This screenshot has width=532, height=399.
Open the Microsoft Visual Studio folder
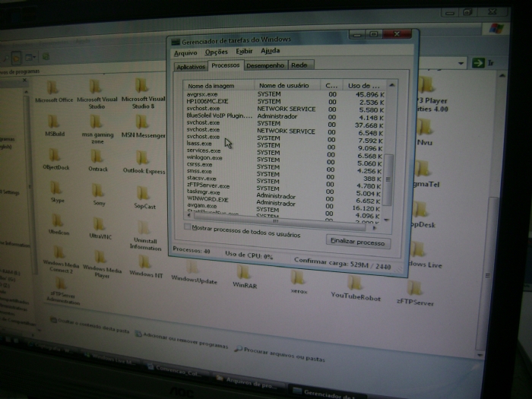coord(97,94)
